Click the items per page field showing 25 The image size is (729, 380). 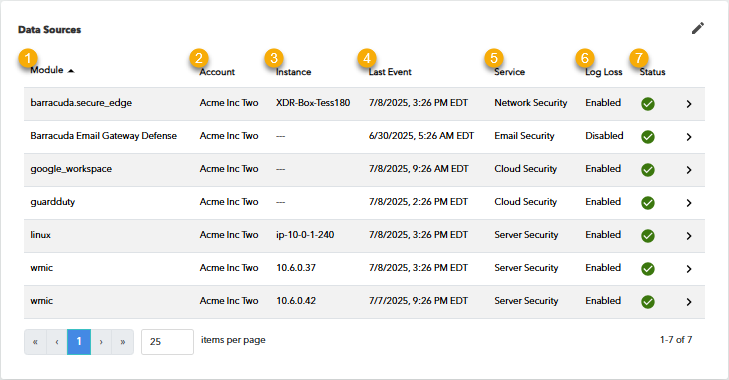(167, 342)
